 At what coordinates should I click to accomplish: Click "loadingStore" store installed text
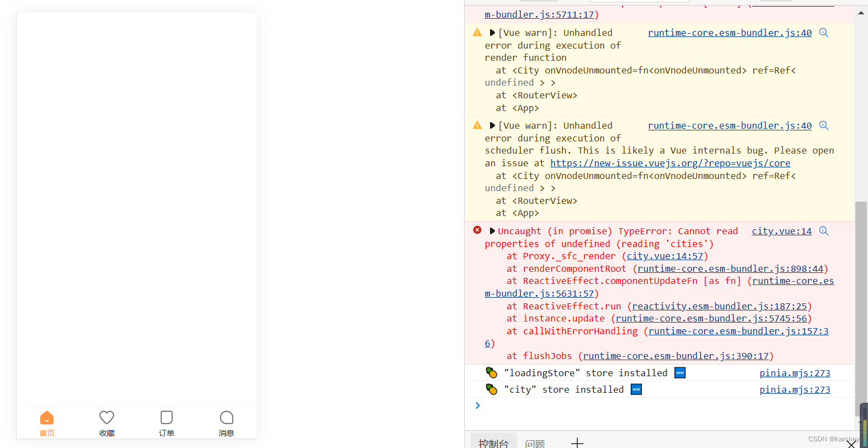[585, 373]
